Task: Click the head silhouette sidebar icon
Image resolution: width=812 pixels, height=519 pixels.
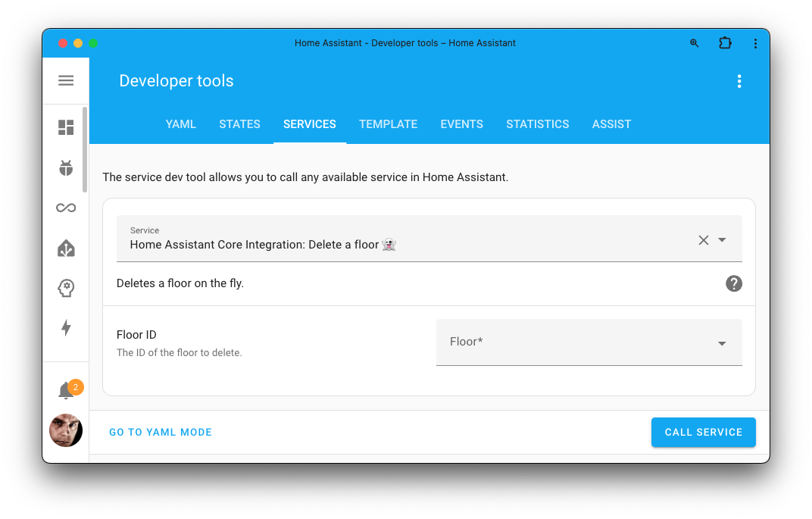Action: pos(66,288)
